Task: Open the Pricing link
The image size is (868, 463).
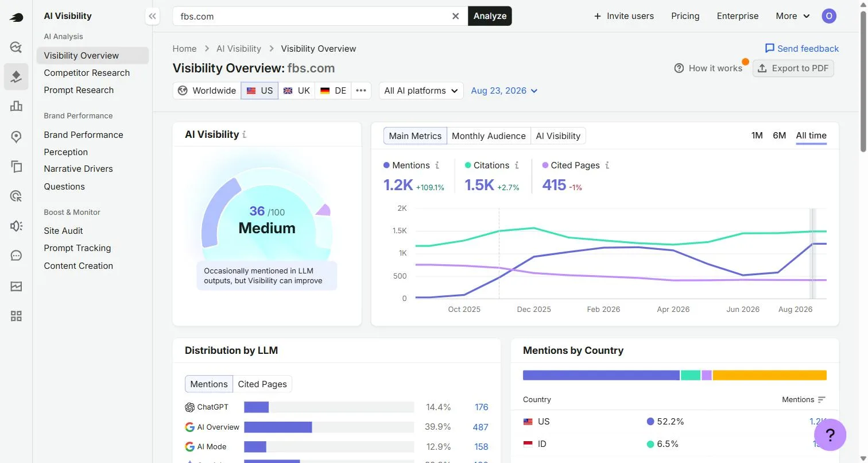Action: [x=685, y=16]
